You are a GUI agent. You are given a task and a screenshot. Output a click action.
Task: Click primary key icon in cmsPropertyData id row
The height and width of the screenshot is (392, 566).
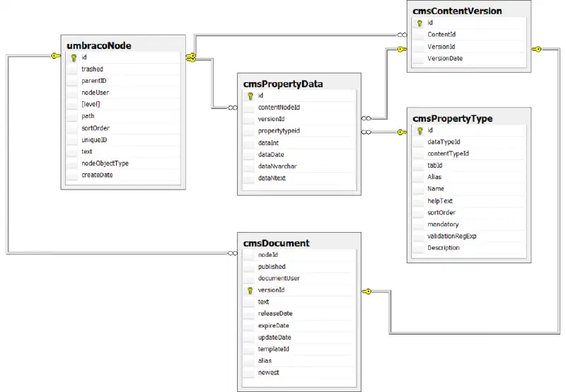click(x=250, y=96)
